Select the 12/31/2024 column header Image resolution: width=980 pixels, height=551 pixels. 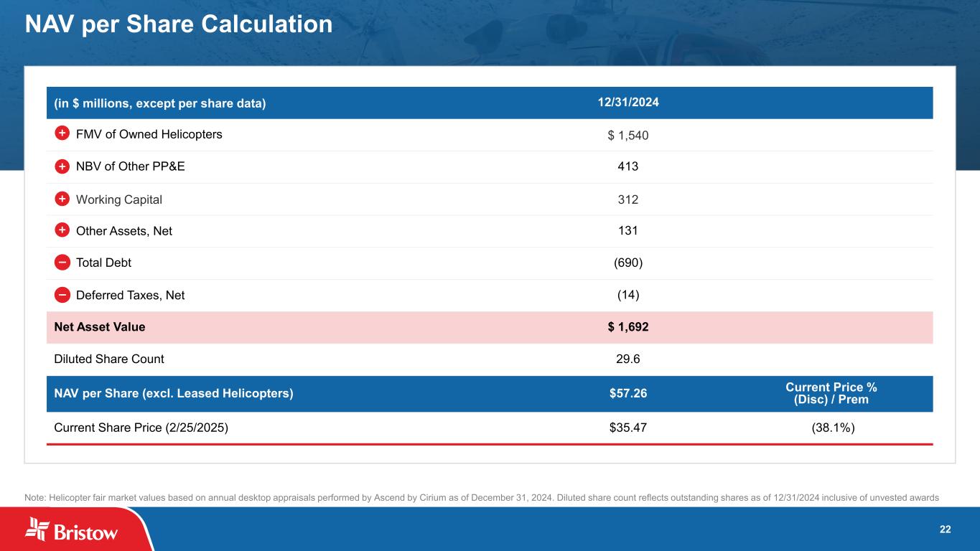(628, 102)
